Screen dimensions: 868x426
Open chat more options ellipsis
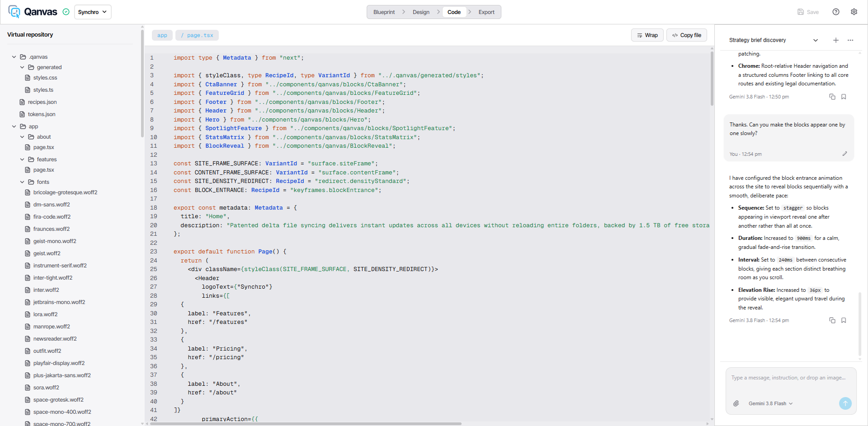[x=850, y=40]
